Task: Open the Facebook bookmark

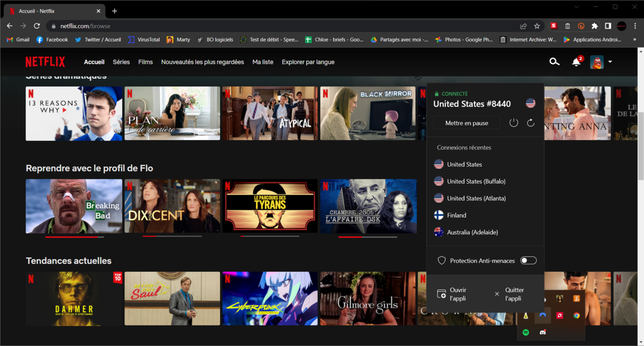Action: coord(52,39)
